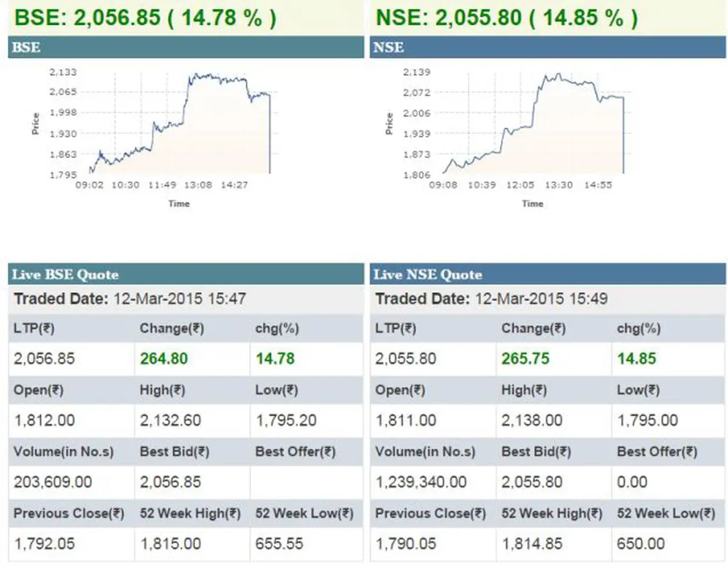Click the NSE LTP value 2,055.80
Screen dimensions: 728x568
point(406,359)
